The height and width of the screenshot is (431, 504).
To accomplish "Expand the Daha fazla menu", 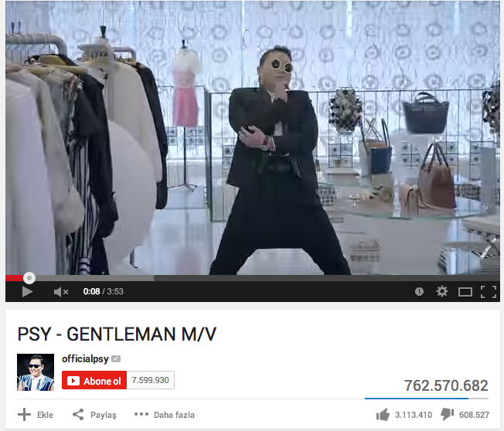I will tap(164, 415).
